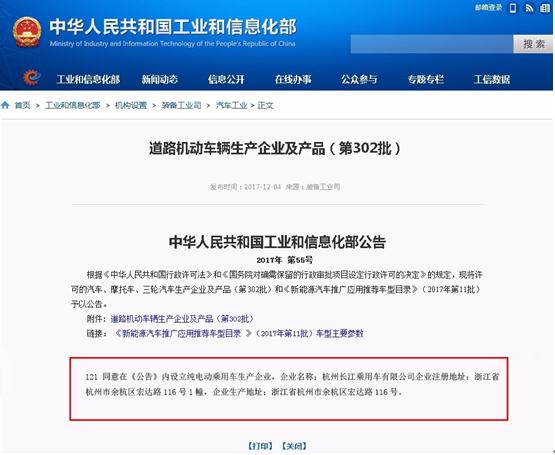Image resolution: width=555 pixels, height=455 pixels.
Task: Open the 工业和信息化部 navigation menu
Action: (88, 79)
